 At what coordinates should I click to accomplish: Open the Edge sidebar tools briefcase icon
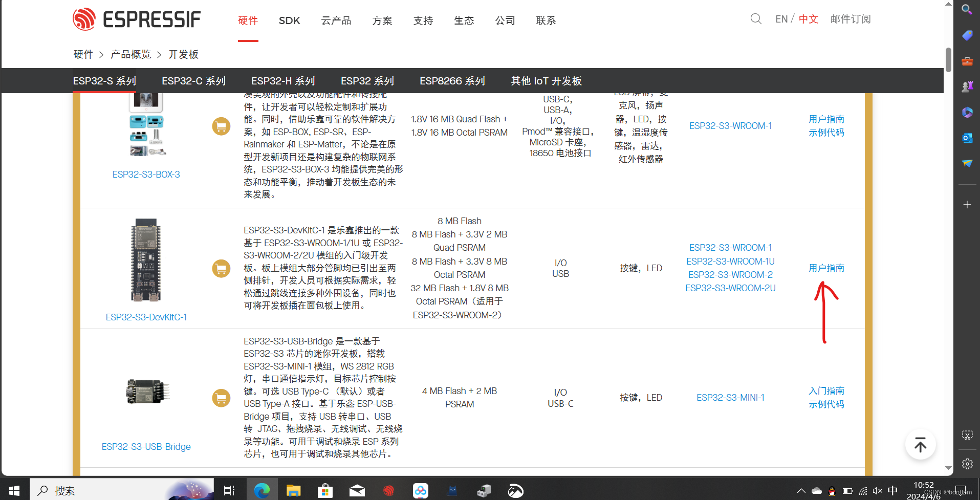(967, 61)
